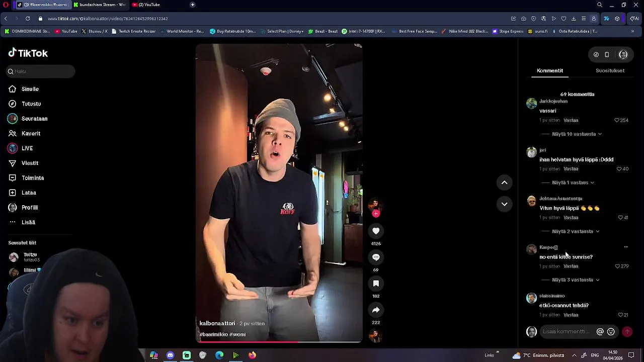Open kalbonaattori creator name on video
Screen dimensions: 644x362
point(217,323)
